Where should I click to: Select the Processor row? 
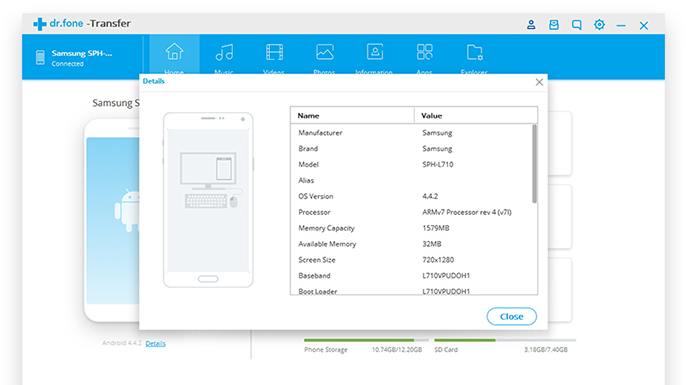pyautogui.click(x=411, y=212)
